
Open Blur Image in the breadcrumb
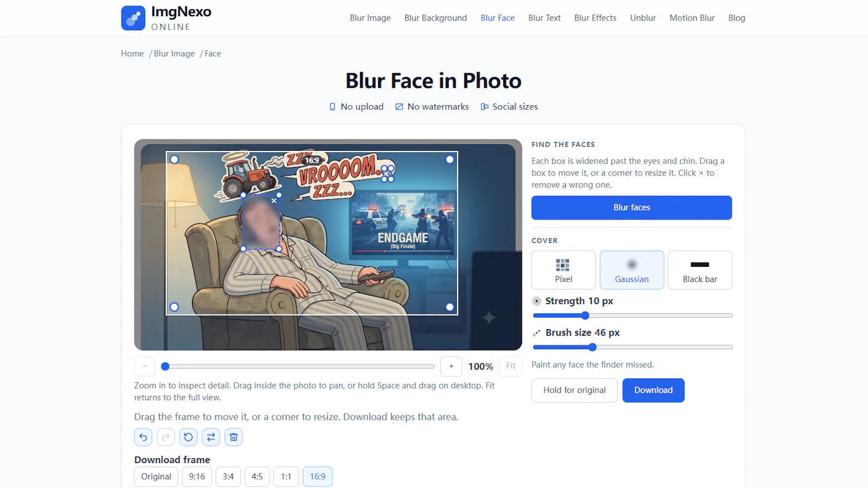[x=174, y=54]
